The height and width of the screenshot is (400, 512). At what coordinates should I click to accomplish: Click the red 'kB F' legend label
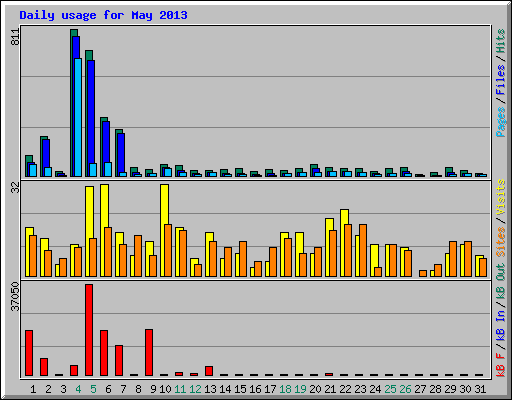500,364
